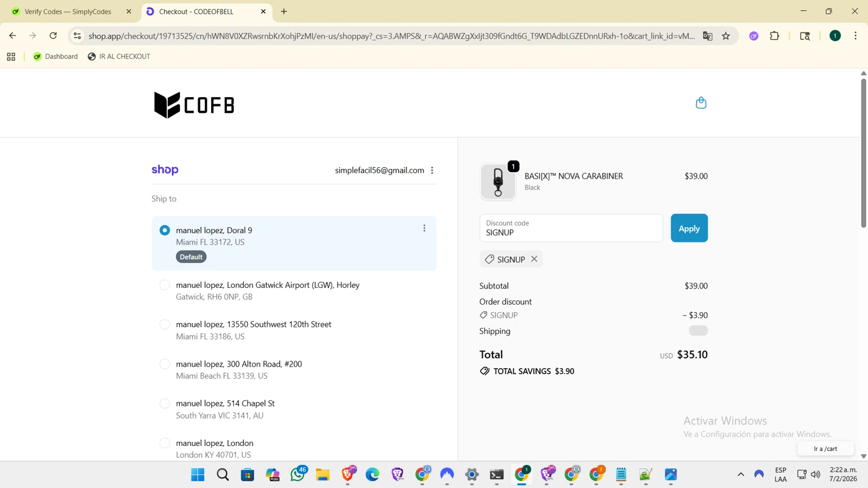Screen dimensions: 868x488
Task: Open the terminal app in taskbar
Action: click(x=497, y=475)
